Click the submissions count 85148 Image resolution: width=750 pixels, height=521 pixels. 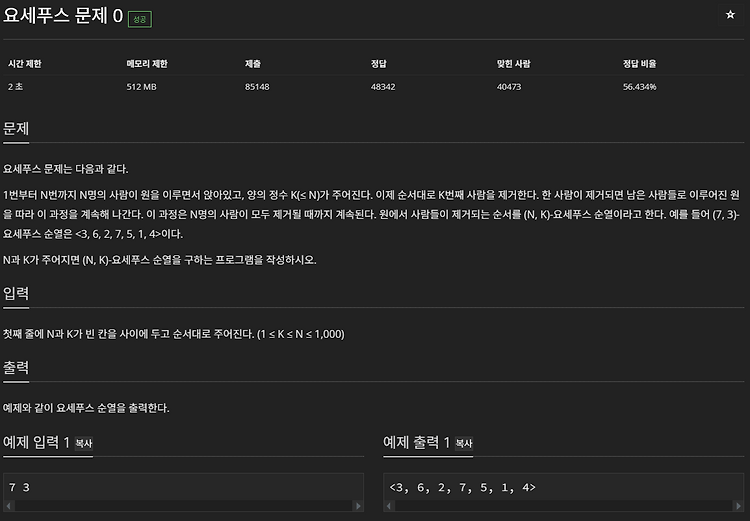257,87
